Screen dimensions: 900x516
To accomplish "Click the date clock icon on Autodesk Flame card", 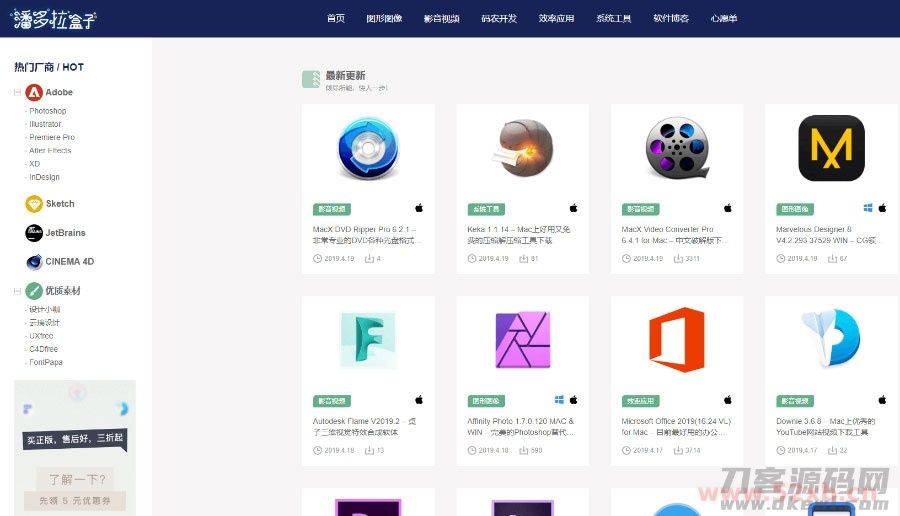I will click(x=317, y=451).
